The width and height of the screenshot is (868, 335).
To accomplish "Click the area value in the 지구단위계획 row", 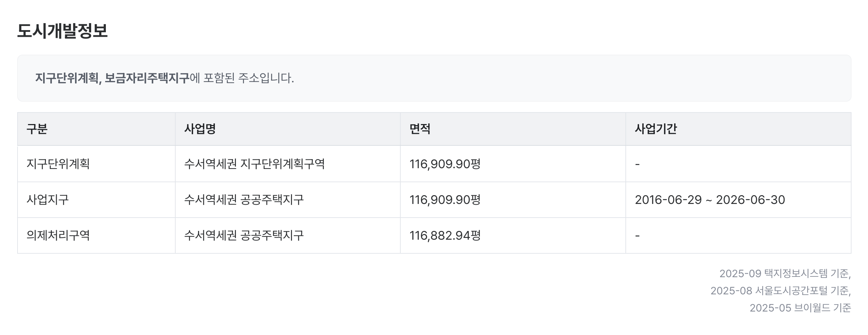I will [445, 164].
